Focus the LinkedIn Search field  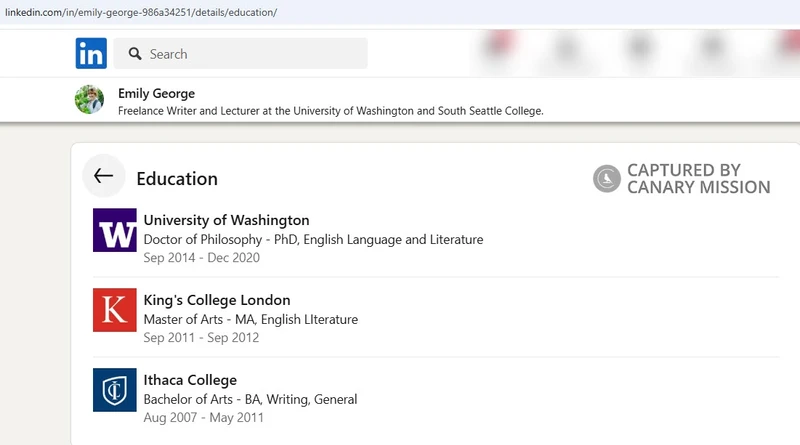point(240,53)
